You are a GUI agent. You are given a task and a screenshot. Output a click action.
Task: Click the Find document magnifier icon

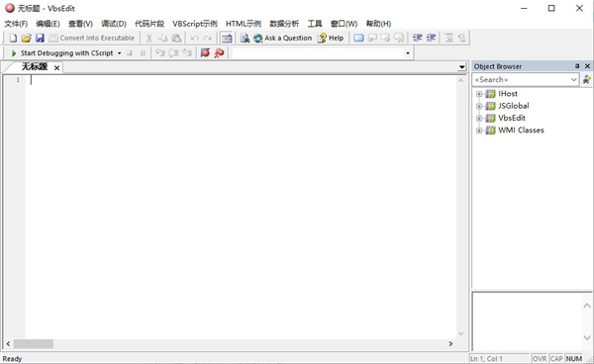(245, 38)
